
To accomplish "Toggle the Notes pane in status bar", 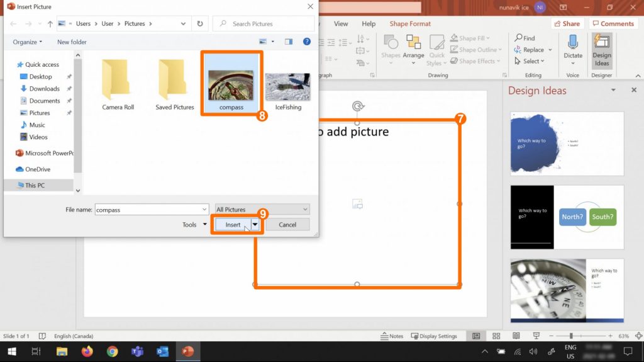I will 392,336.
